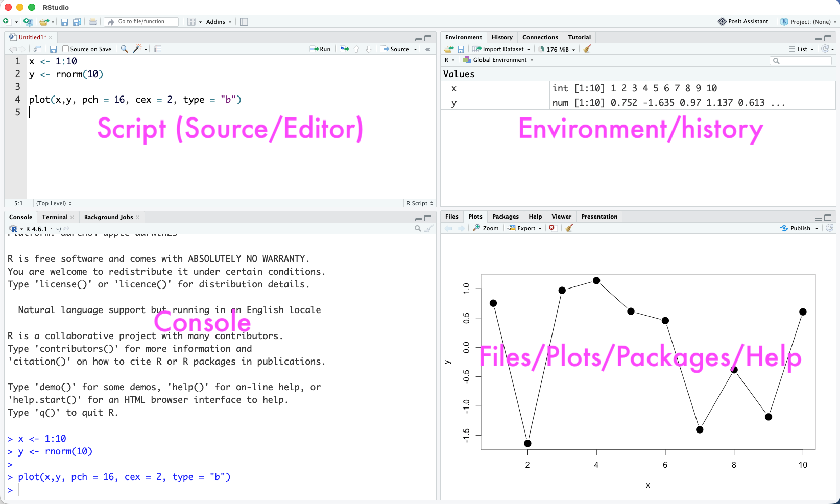Save workspace disk icon in Environment pane
The width and height of the screenshot is (840, 504).
461,49
